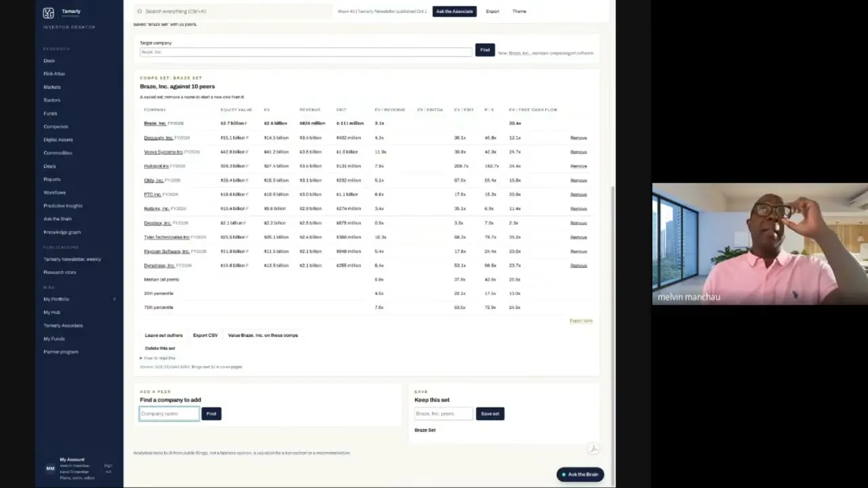Screen dimensions: 868x488
Task: Open Digital Assets in sidebar
Action: click(x=58, y=140)
